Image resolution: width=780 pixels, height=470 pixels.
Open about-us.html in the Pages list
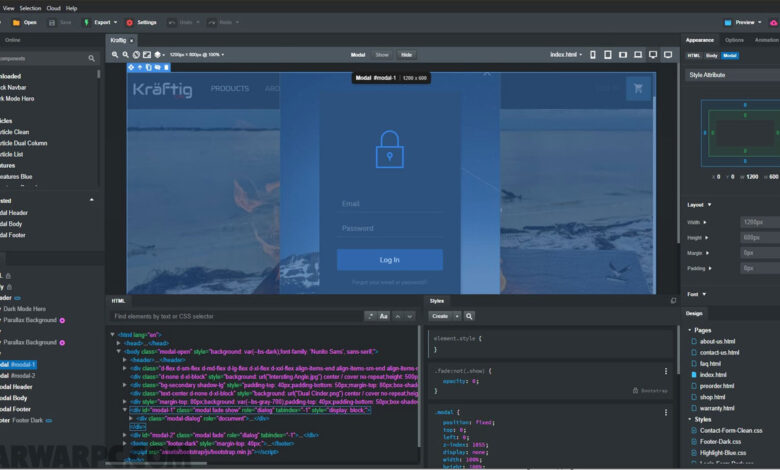(x=717, y=341)
